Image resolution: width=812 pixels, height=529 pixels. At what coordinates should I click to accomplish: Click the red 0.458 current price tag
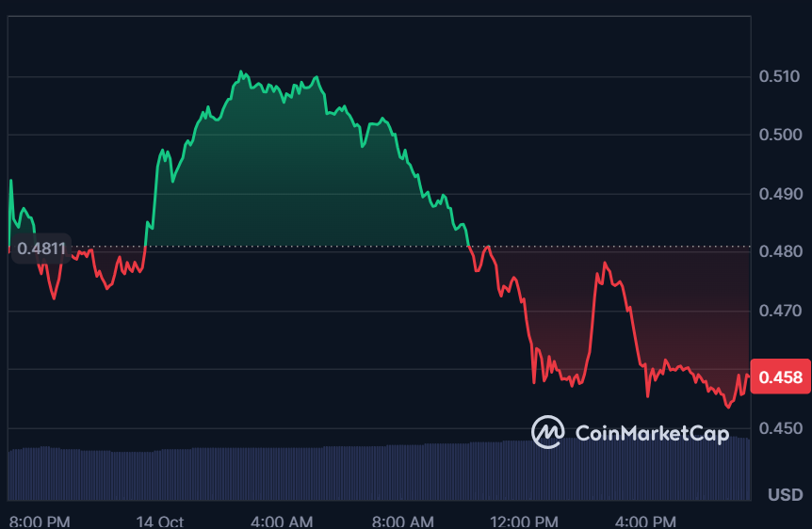pyautogui.click(x=780, y=377)
